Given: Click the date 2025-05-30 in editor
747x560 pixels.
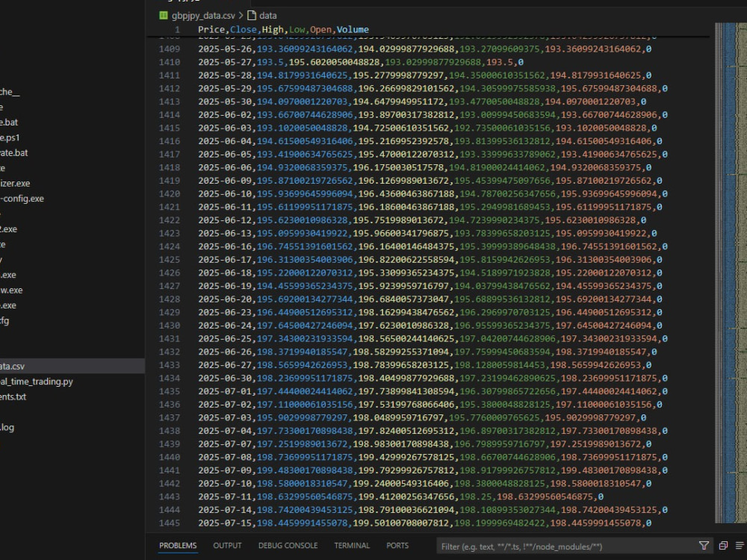Looking at the screenshot, I should 226,102.
